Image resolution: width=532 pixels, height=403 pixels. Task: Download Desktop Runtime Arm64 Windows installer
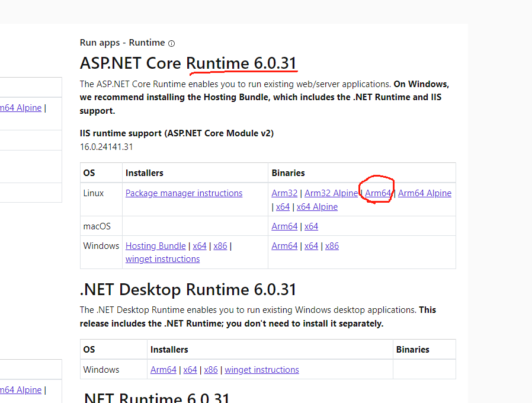click(x=163, y=370)
